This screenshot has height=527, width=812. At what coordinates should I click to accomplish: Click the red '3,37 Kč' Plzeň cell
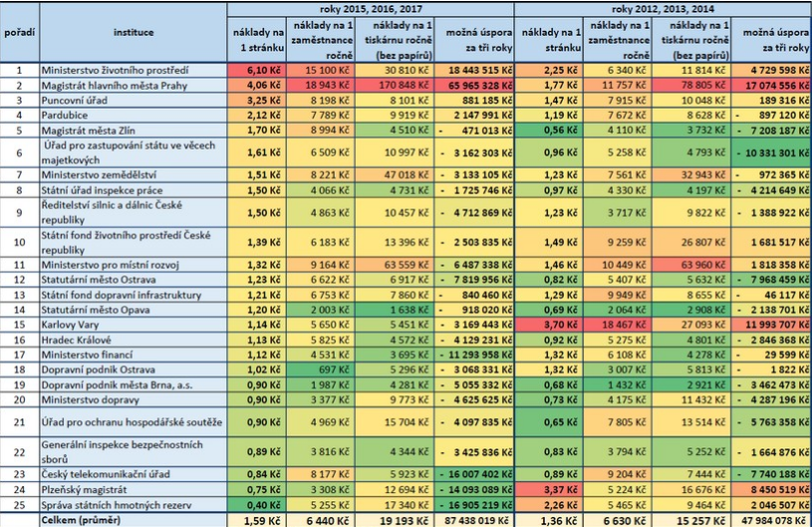point(549,489)
